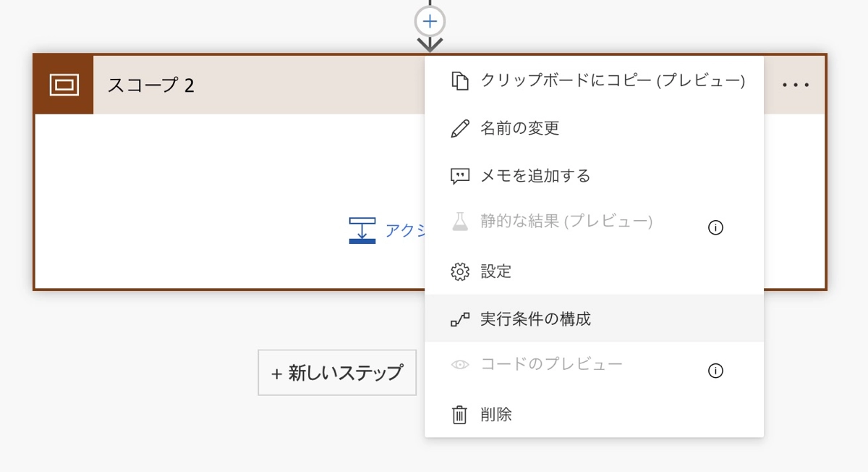Viewport: 868px width, 472px height.
Task: Click the gear settings icon
Action: click(x=460, y=271)
